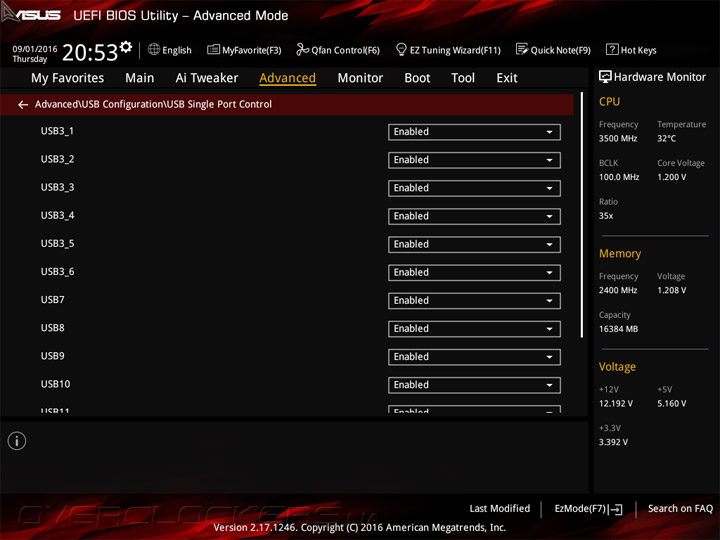
Task: Select the Advanced tab
Action: [287, 78]
